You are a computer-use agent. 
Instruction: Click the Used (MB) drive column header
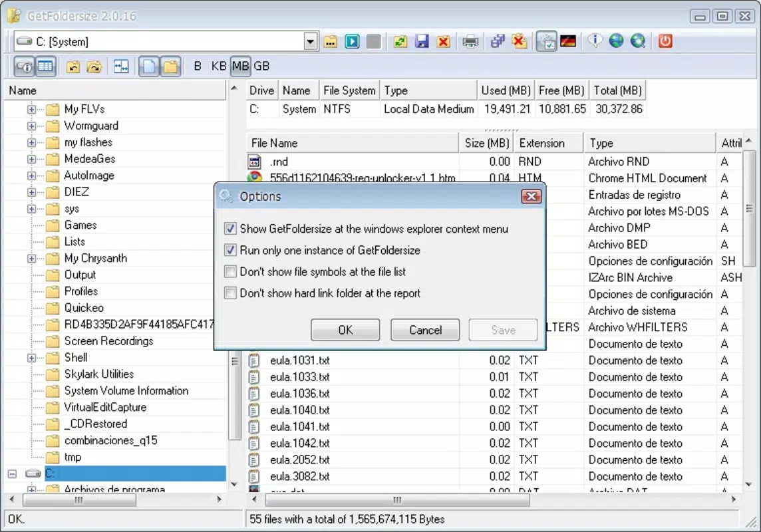click(x=506, y=90)
